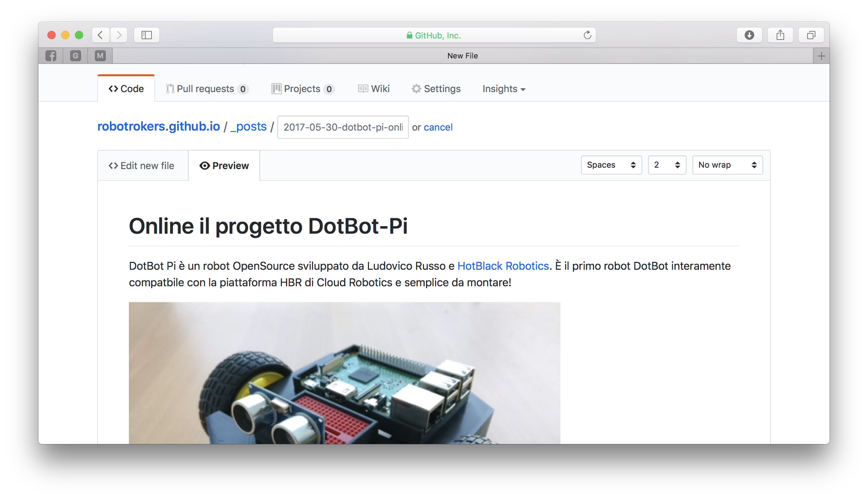This screenshot has height=499, width=868.
Task: Show all tabs with the overview icon
Action: point(811,35)
